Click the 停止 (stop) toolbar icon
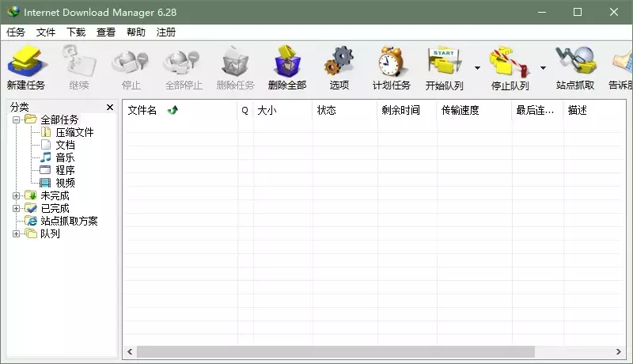633x364 pixels. coord(131,63)
